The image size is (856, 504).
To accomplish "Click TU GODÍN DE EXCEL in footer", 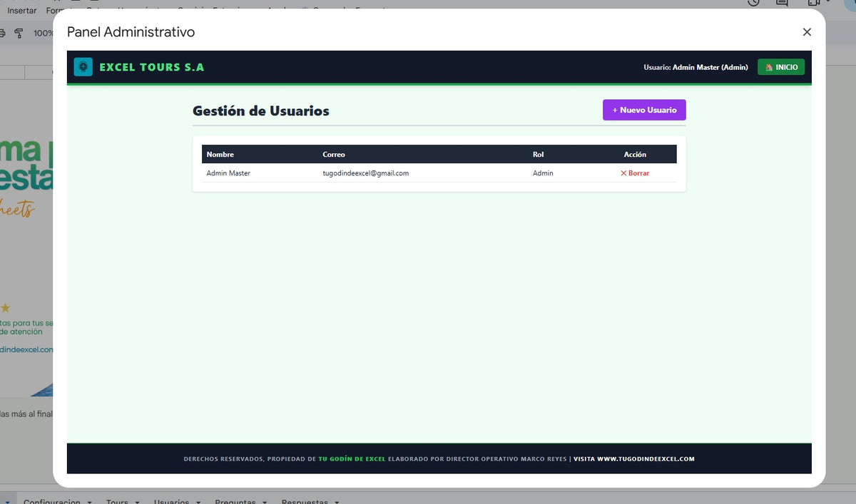I will point(352,459).
